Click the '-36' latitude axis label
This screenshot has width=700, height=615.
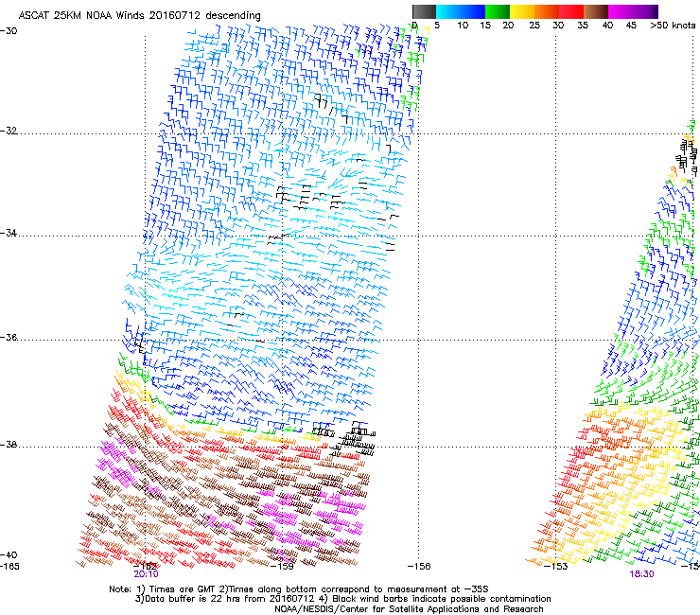coord(9,337)
